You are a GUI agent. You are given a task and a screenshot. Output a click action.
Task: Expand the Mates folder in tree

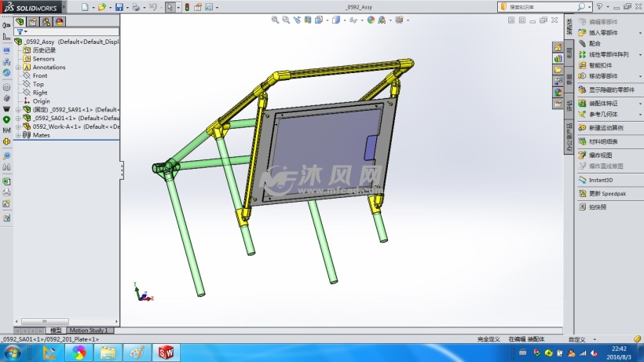point(17,135)
